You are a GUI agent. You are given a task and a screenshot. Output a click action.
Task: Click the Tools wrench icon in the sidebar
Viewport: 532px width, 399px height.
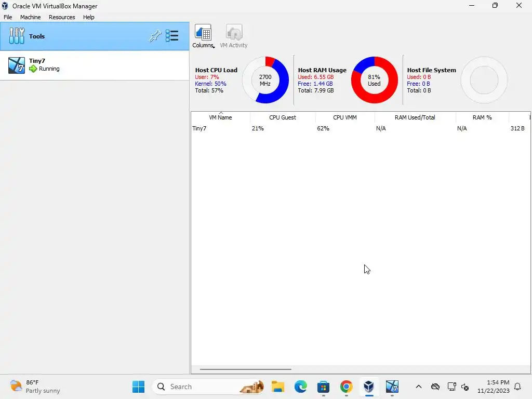point(17,36)
